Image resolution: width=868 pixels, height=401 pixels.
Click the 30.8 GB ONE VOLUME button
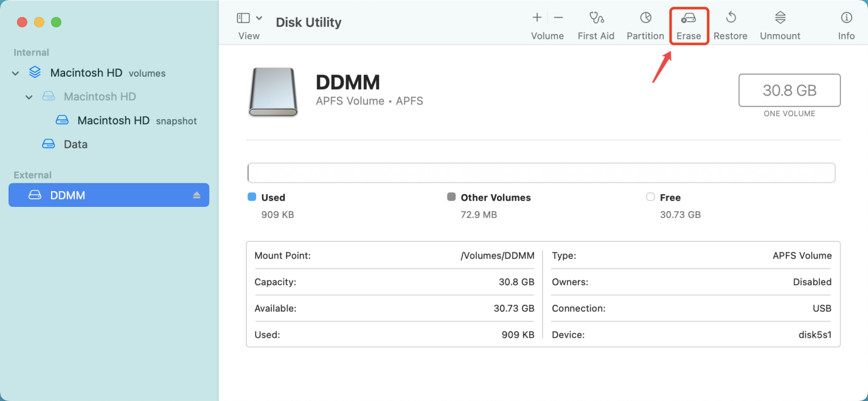[789, 90]
